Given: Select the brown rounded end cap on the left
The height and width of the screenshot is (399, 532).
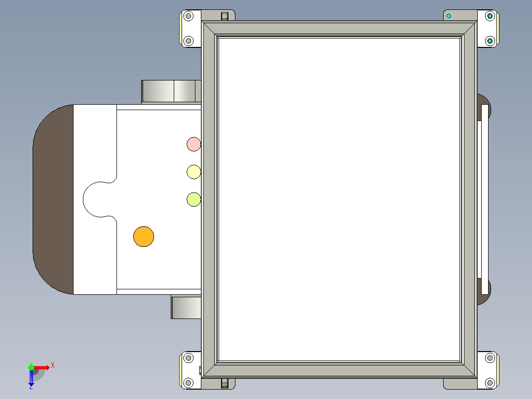Looking at the screenshot, I should tap(53, 199).
